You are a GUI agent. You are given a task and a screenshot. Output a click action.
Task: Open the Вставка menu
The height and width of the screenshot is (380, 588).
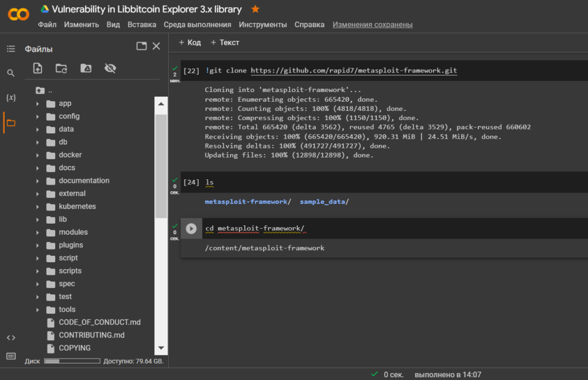[142, 24]
